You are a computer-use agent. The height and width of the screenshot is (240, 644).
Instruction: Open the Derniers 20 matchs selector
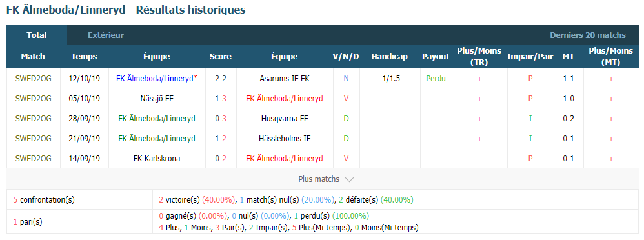point(588,35)
